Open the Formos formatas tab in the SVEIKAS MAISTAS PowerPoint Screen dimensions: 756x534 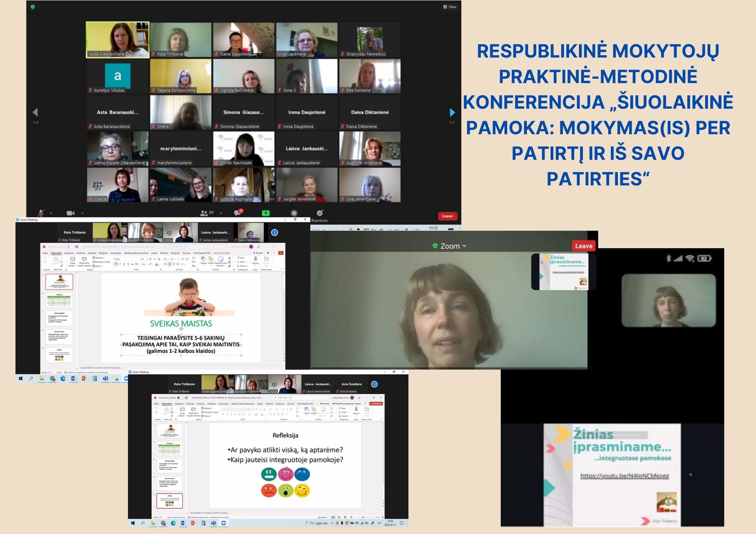pyautogui.click(x=222, y=253)
